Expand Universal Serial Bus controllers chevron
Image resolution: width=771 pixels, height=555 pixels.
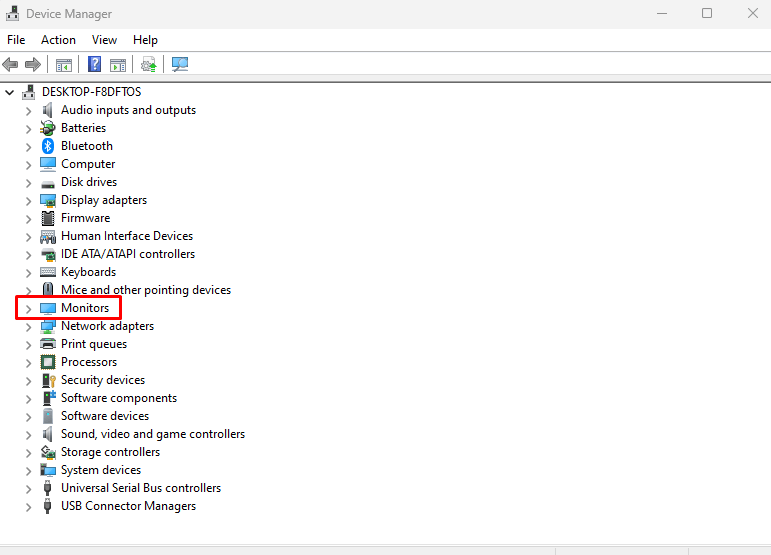click(x=28, y=489)
